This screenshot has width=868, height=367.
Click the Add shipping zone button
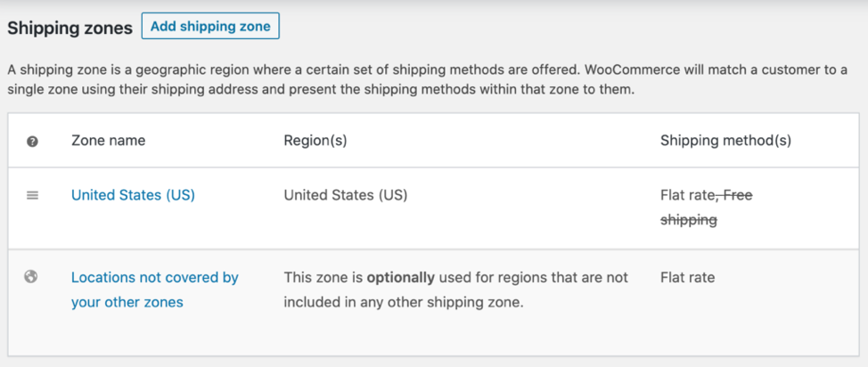[x=210, y=26]
